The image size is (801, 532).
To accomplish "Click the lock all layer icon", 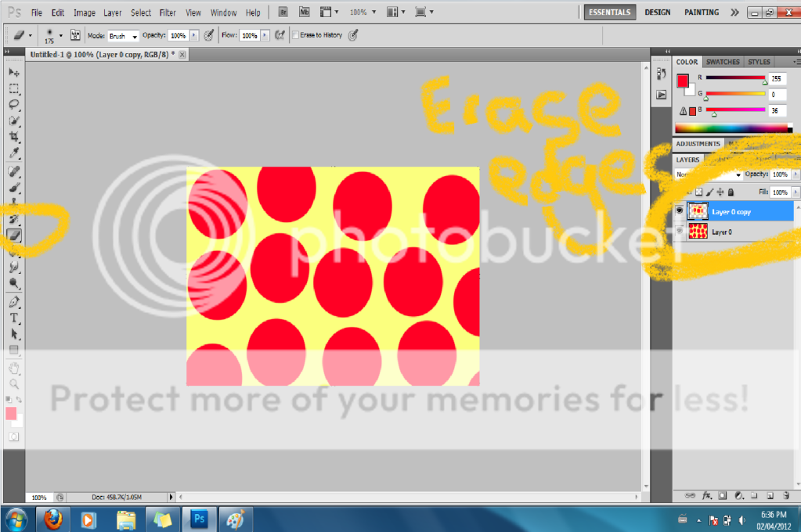I will coord(731,192).
